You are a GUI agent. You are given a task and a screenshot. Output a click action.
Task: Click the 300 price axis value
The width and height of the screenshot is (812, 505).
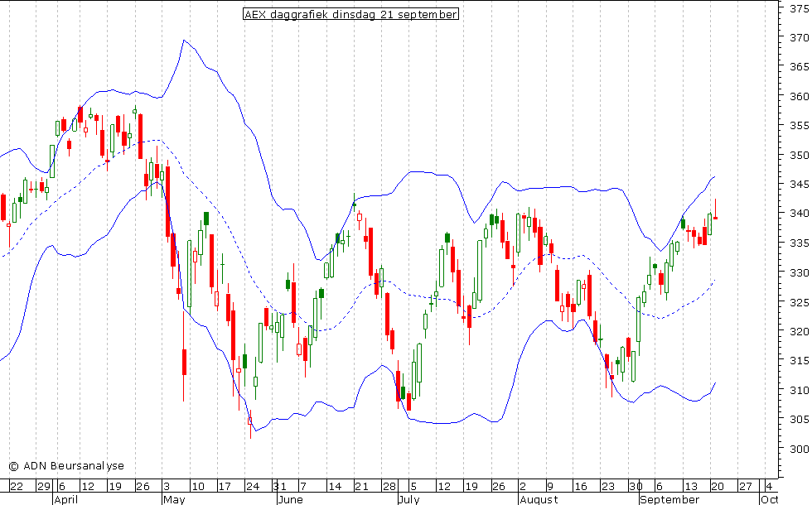[799, 449]
